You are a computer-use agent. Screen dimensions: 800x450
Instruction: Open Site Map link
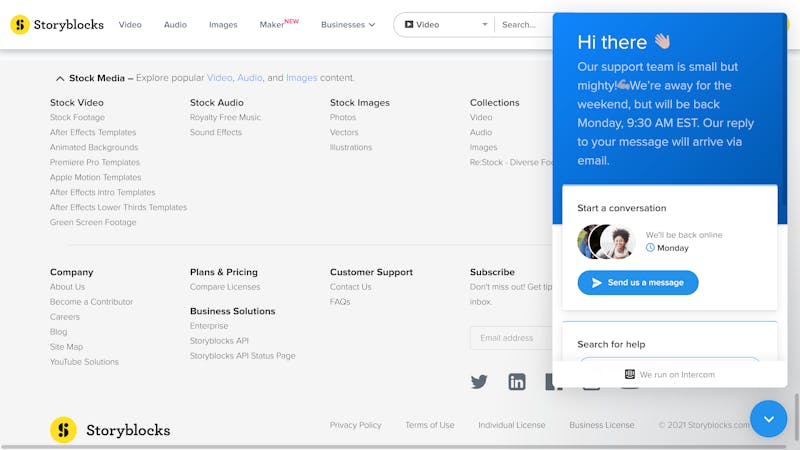point(66,347)
